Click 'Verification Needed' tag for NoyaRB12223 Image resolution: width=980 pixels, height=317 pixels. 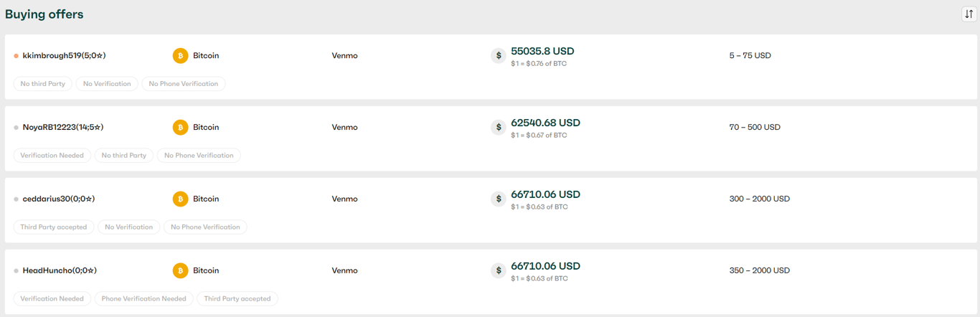tap(52, 156)
